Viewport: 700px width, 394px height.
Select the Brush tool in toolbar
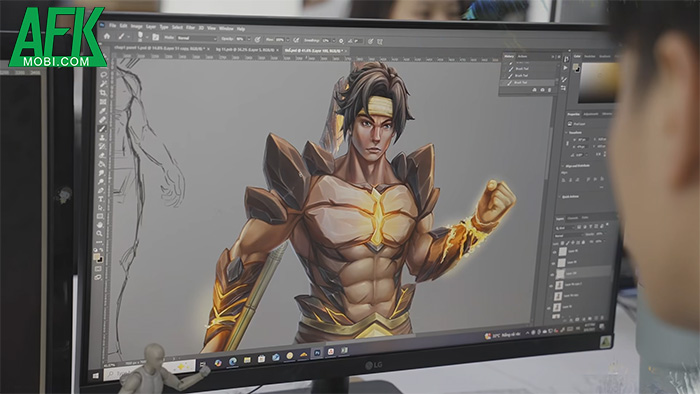102,129
